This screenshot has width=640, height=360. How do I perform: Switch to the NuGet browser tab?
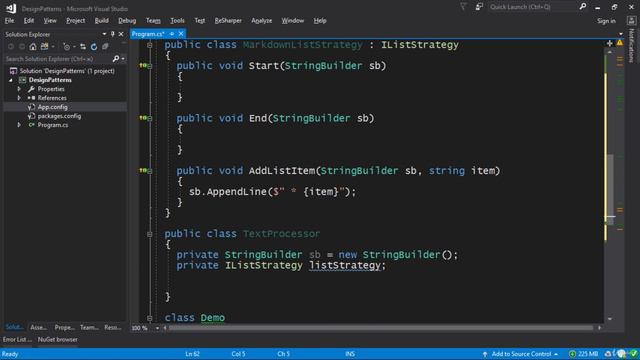pyautogui.click(x=58, y=339)
